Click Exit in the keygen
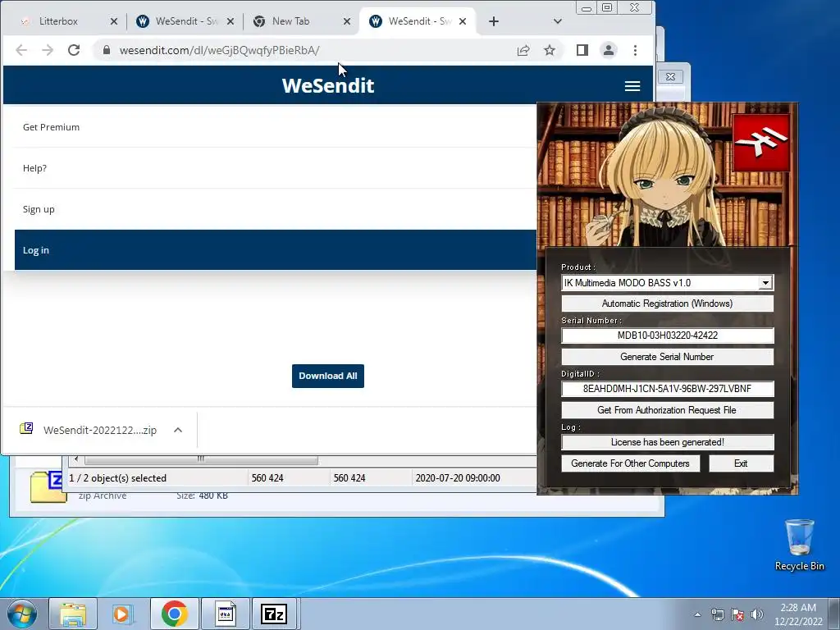 (742, 464)
